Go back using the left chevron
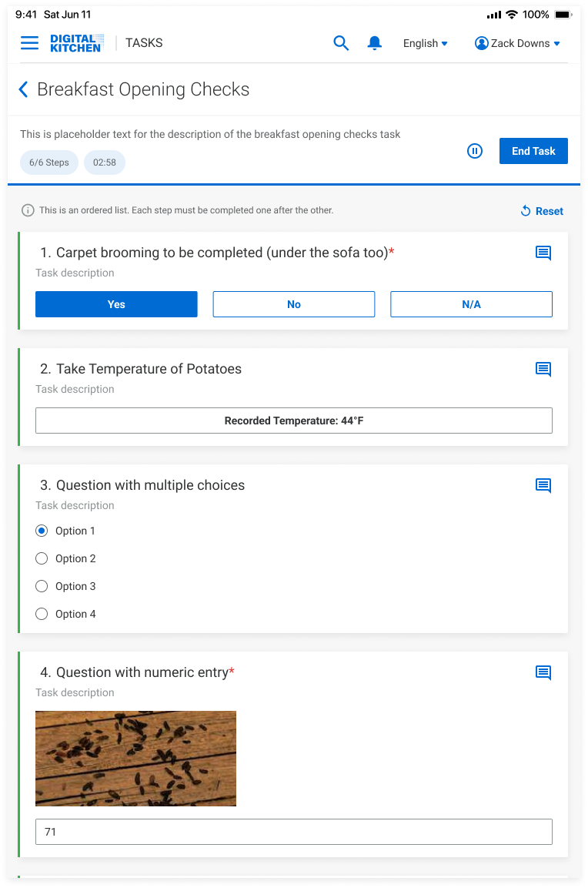This screenshot has width=588, height=888. click(x=23, y=89)
